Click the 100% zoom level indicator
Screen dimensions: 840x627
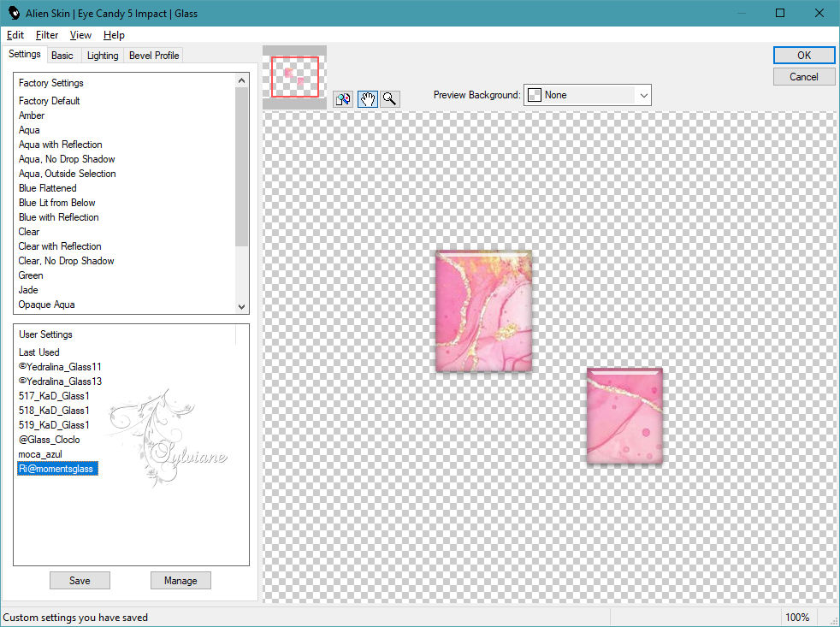(x=797, y=618)
